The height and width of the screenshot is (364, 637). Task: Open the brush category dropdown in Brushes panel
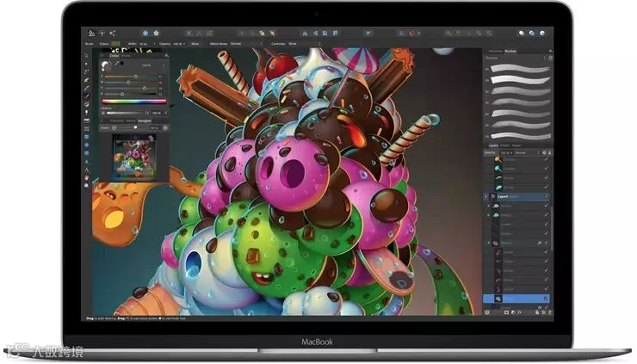pos(516,59)
